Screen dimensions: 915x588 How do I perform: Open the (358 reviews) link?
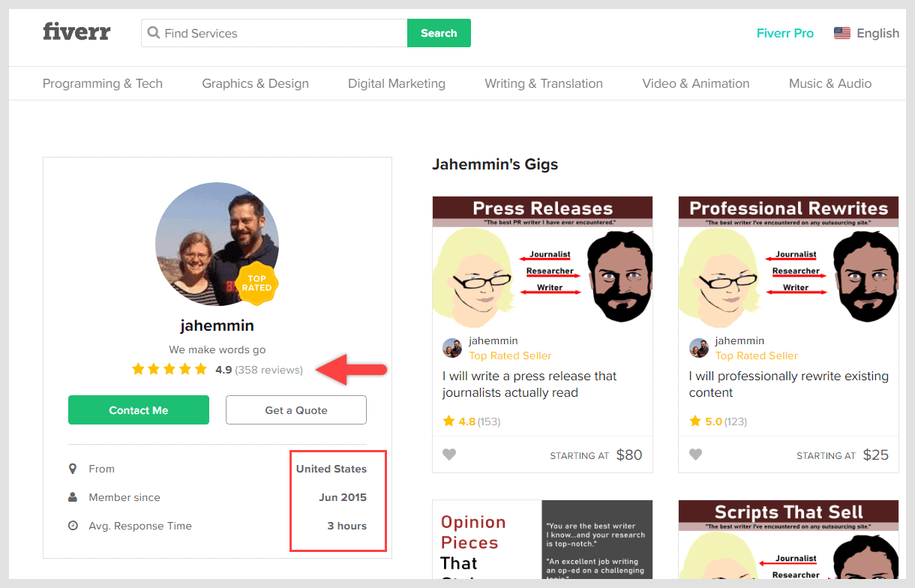pyautogui.click(x=269, y=370)
